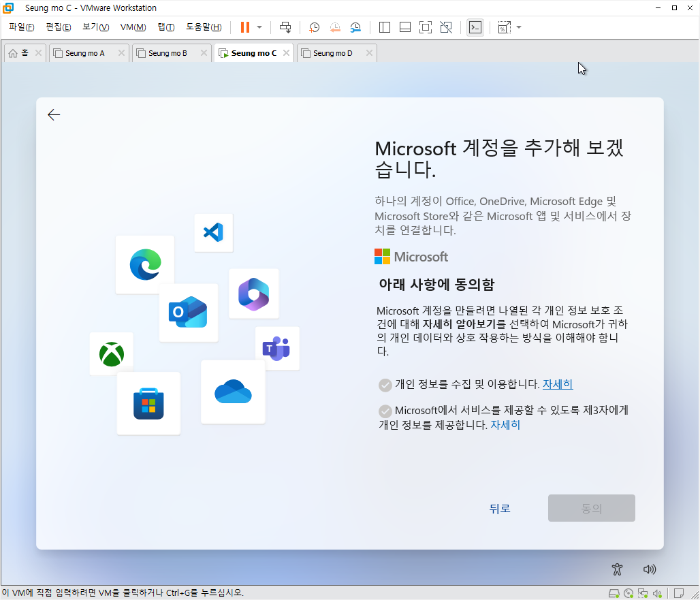Toggle the console view toolbar button

(x=475, y=28)
